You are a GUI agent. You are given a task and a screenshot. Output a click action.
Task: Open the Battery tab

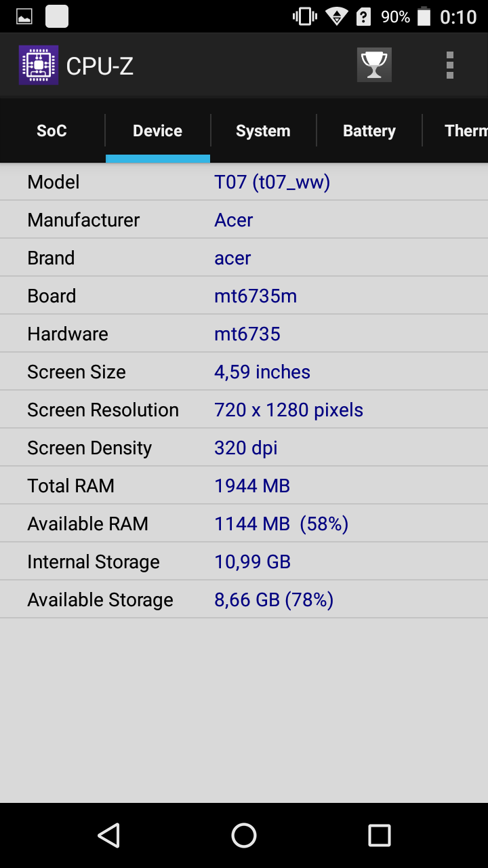369,131
